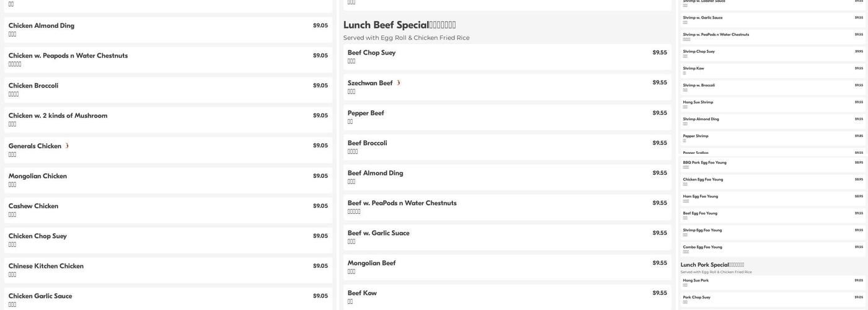
Task: Select Chicken Almond Ding menu item
Action: coord(42,26)
